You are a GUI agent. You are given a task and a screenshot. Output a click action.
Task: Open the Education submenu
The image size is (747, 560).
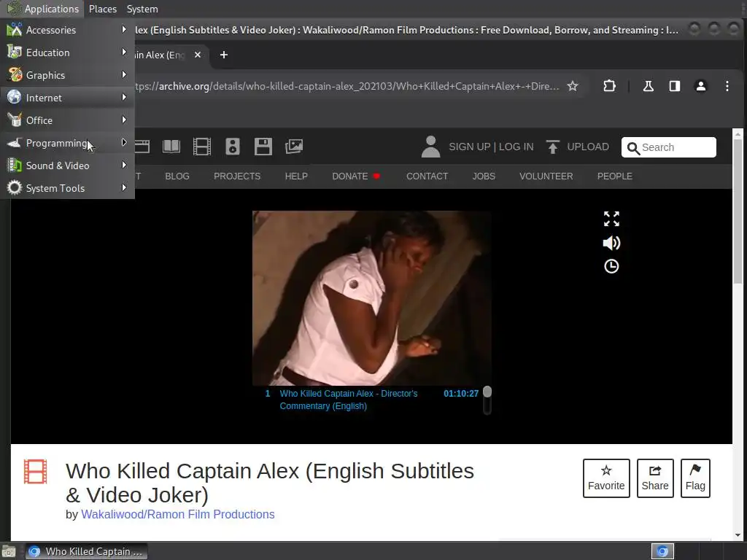click(x=67, y=52)
